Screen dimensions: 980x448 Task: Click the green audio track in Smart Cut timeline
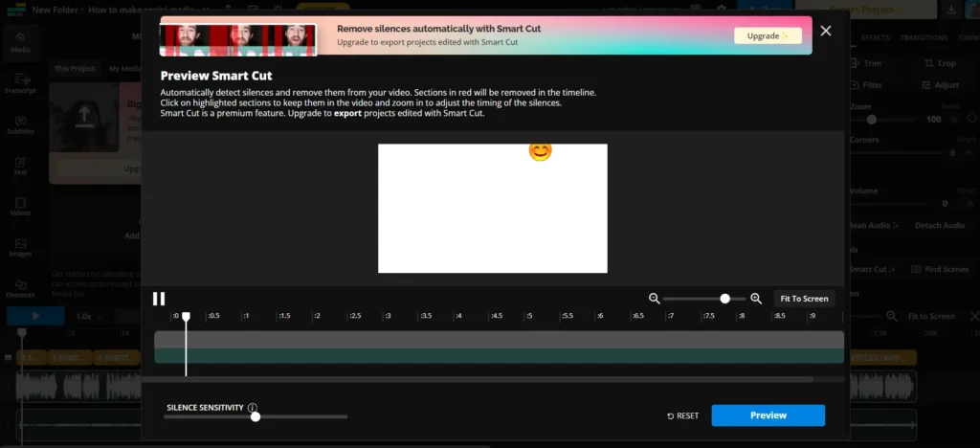tap(499, 355)
